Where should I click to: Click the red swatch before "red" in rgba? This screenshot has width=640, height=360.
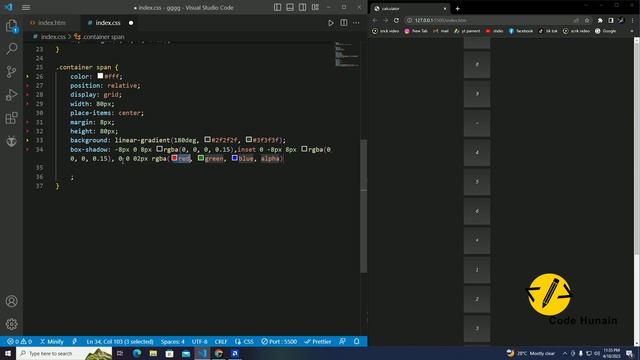(x=174, y=158)
